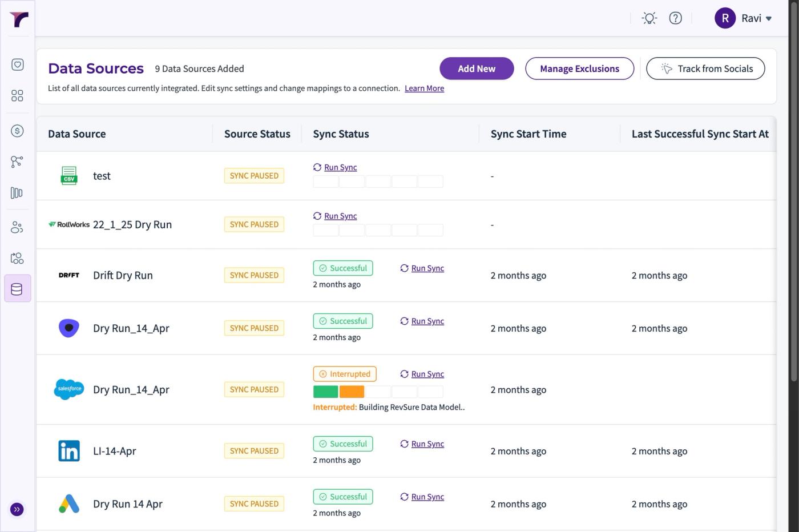Open the lightbulb tips icon
The height and width of the screenshot is (532, 799).
649,18
